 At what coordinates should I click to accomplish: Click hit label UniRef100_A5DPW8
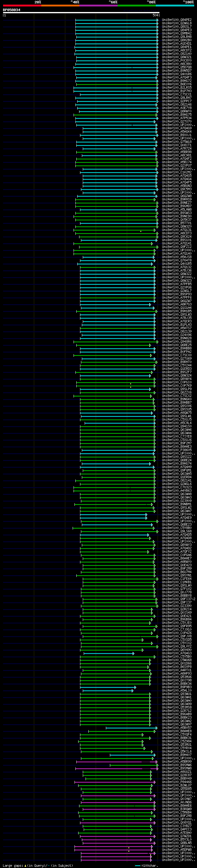[177, 850]
